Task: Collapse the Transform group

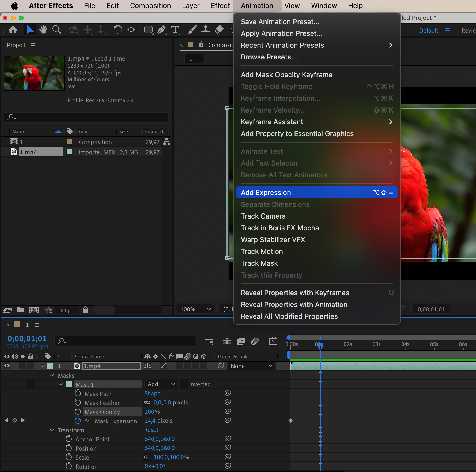Action: 52,430
